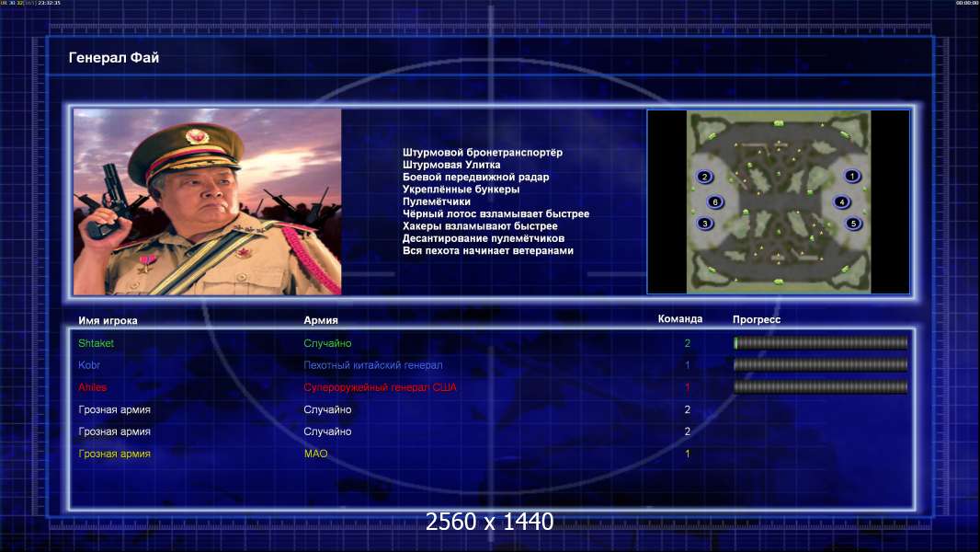Click army text МАО
980x552 pixels.
click(x=315, y=454)
